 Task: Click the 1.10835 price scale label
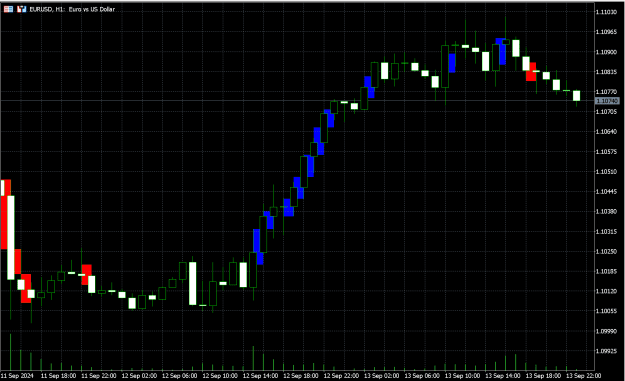(x=606, y=72)
